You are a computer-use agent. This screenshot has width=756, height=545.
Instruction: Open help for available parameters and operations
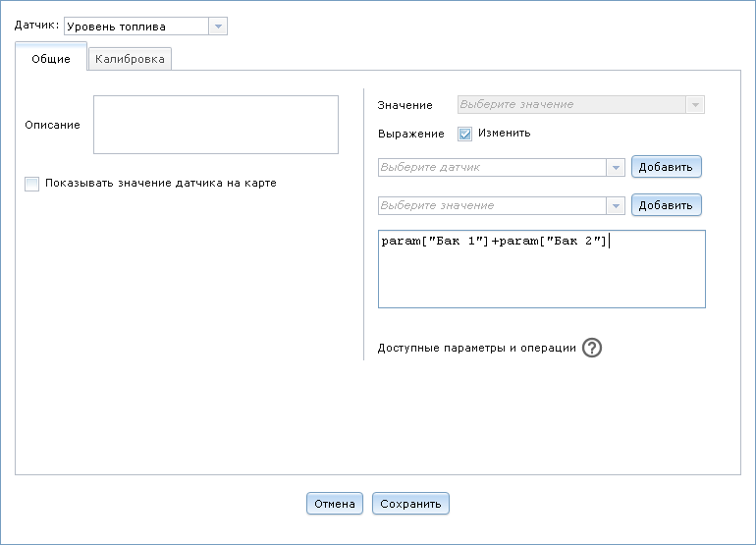click(x=591, y=349)
